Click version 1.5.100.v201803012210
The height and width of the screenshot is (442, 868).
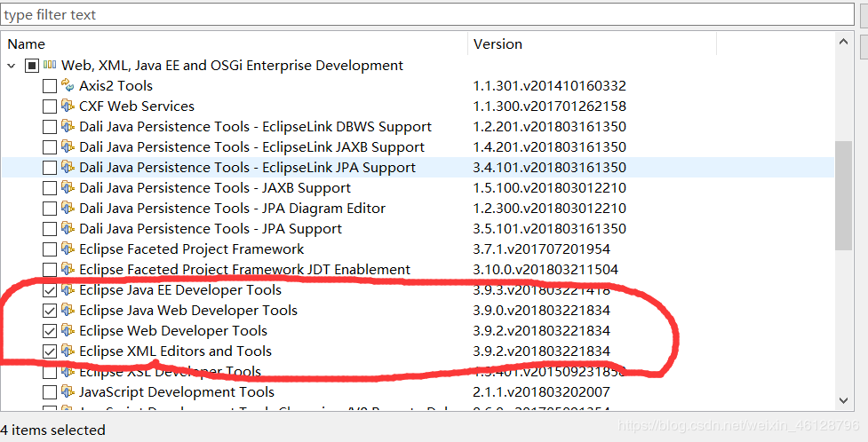click(x=549, y=188)
